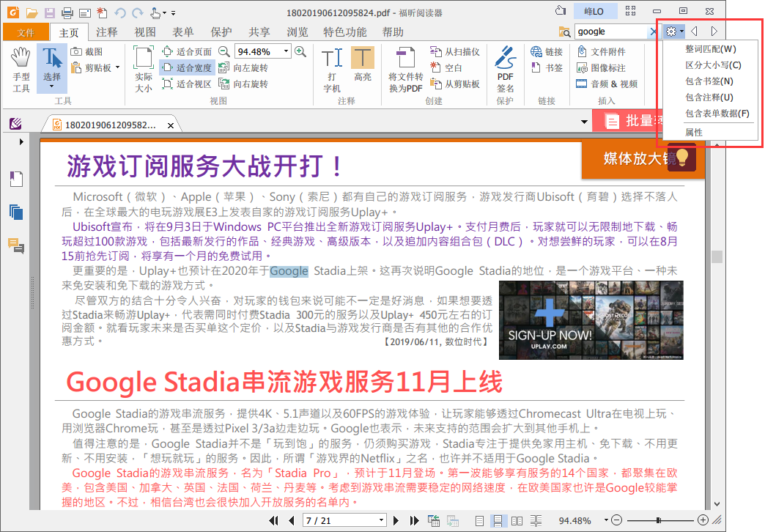Viewport: 765px width, 532px height.
Task: Switch to the Comment (注释) ribbon tab
Action: tap(106, 32)
